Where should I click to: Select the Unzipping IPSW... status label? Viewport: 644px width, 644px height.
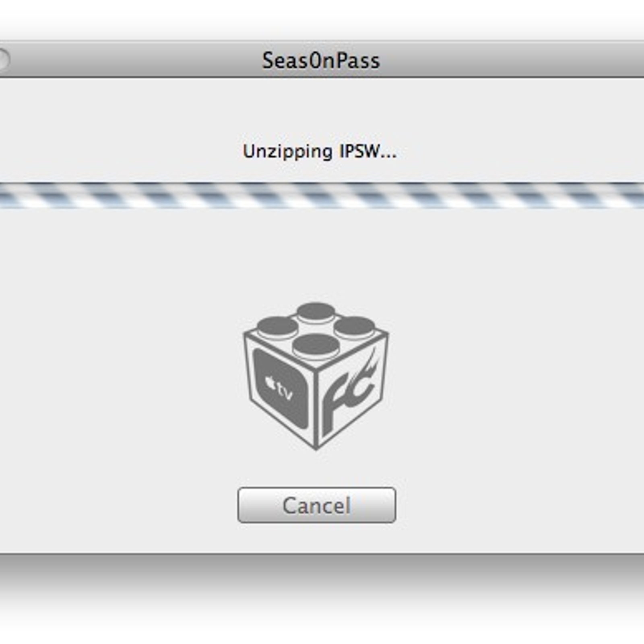pyautogui.click(x=320, y=152)
